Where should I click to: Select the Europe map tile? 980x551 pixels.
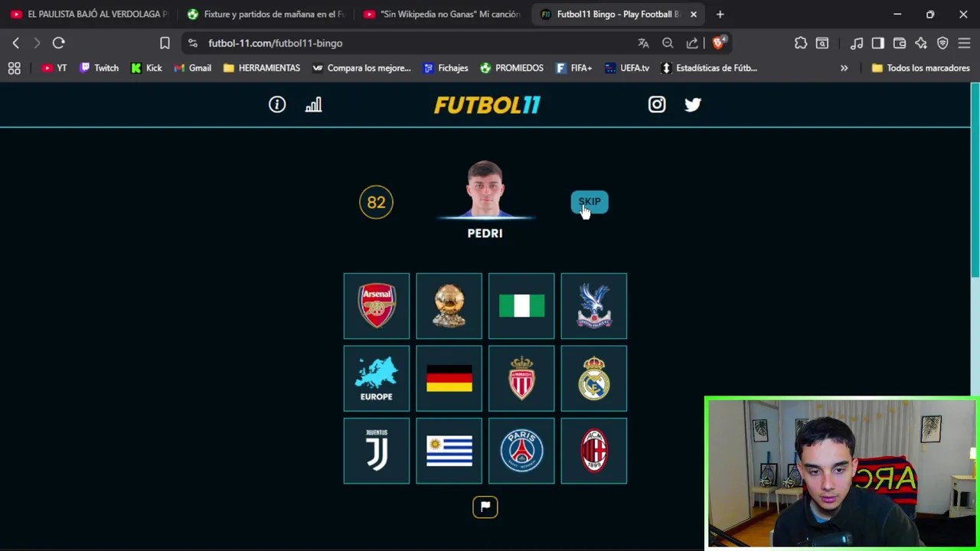tap(377, 379)
